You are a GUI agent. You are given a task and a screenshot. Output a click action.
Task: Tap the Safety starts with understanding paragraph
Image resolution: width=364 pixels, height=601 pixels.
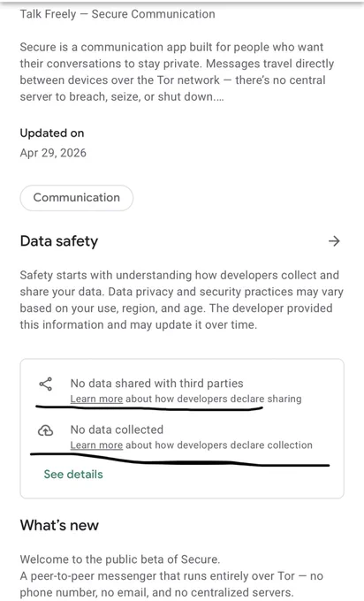pyautogui.click(x=182, y=300)
